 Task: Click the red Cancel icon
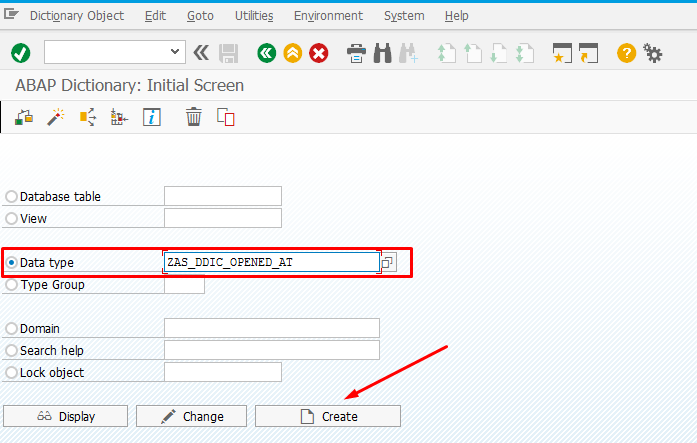(x=319, y=53)
